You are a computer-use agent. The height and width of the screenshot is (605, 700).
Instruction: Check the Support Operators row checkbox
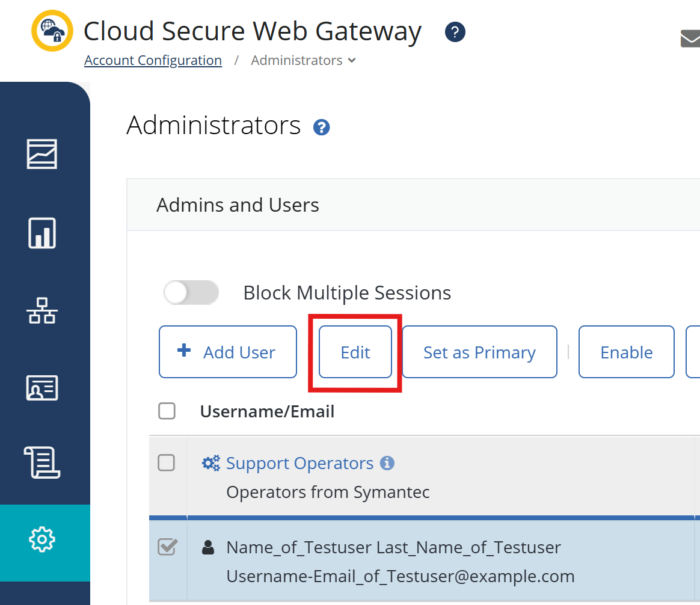[167, 462]
